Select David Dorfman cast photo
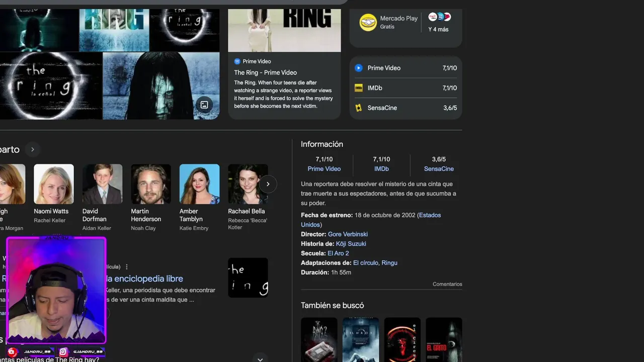 click(102, 184)
